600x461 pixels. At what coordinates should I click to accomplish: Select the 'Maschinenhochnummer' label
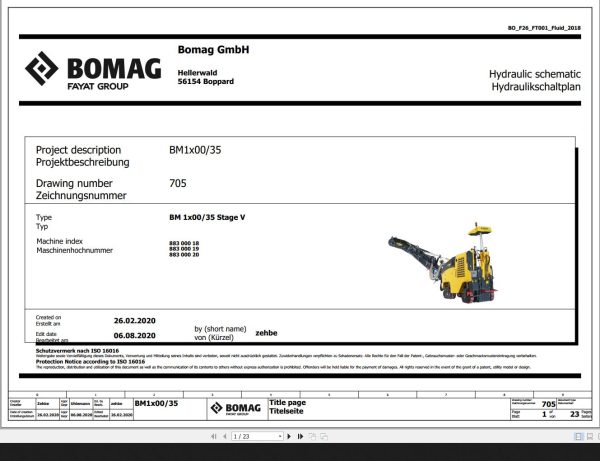[x=75, y=250]
